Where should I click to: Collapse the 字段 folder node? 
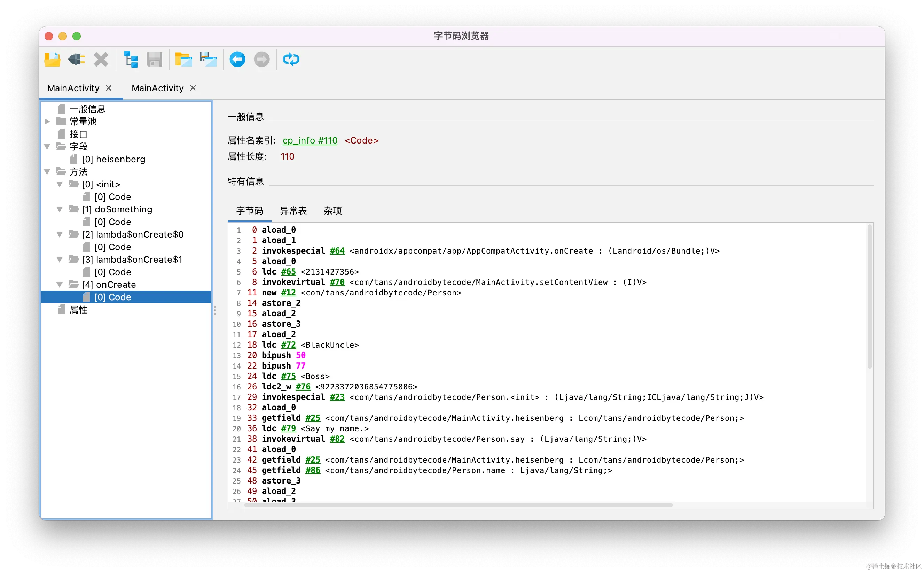47,146
